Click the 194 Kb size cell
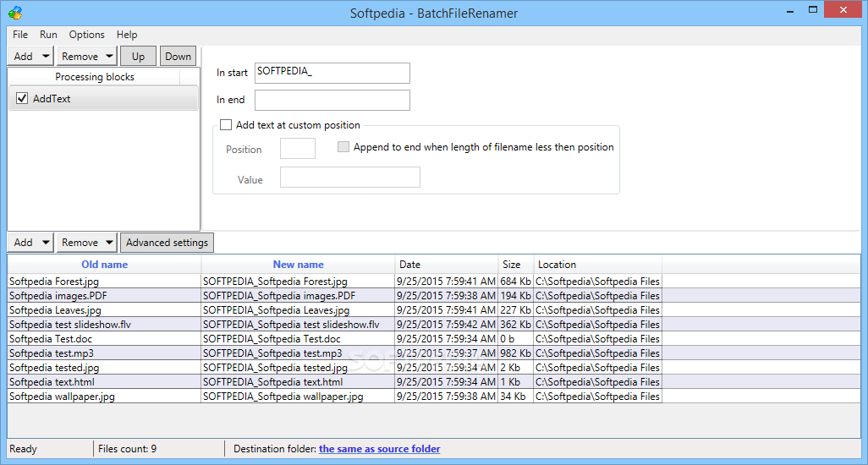868x465 pixels. 515,296
